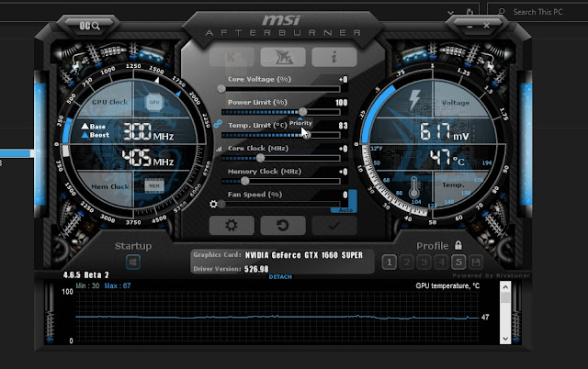Open the voltage-frequency curve editor icon
Viewport: 588px width, 369px height.
pos(219,149)
